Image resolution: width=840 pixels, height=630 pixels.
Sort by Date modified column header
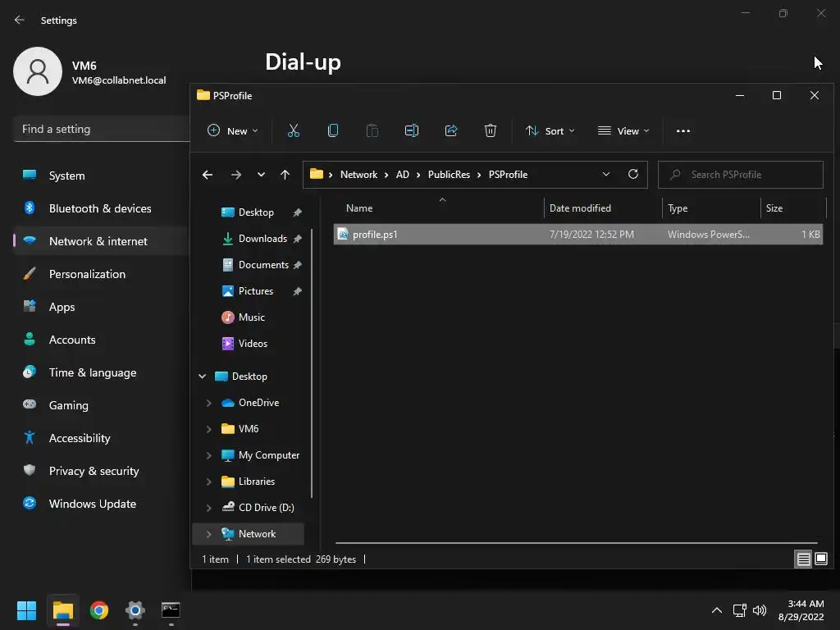click(603, 208)
